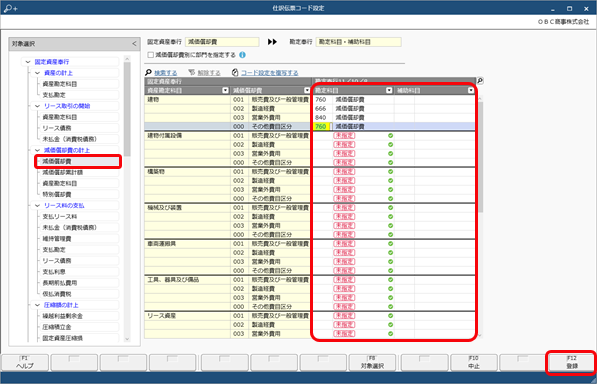This screenshot has width=597, height=384.
Task: Click the 未指定 label in the 構築物 row
Action: coord(344,172)
